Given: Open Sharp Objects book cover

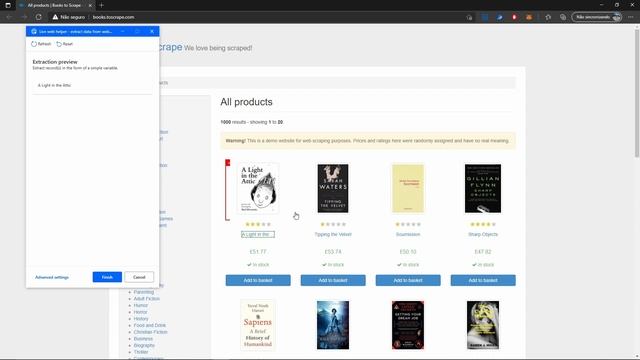Looking at the screenshot, I should [483, 188].
